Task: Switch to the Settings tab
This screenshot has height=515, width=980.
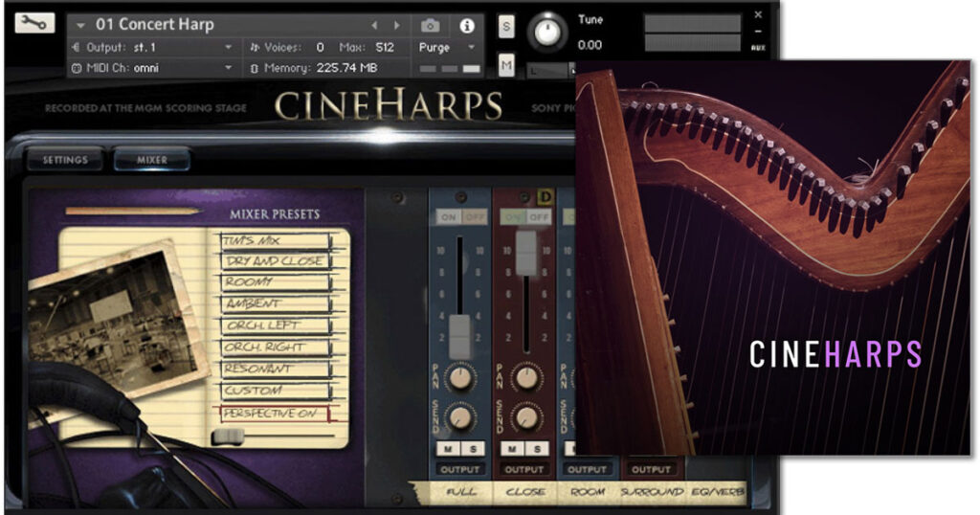Action: point(65,160)
